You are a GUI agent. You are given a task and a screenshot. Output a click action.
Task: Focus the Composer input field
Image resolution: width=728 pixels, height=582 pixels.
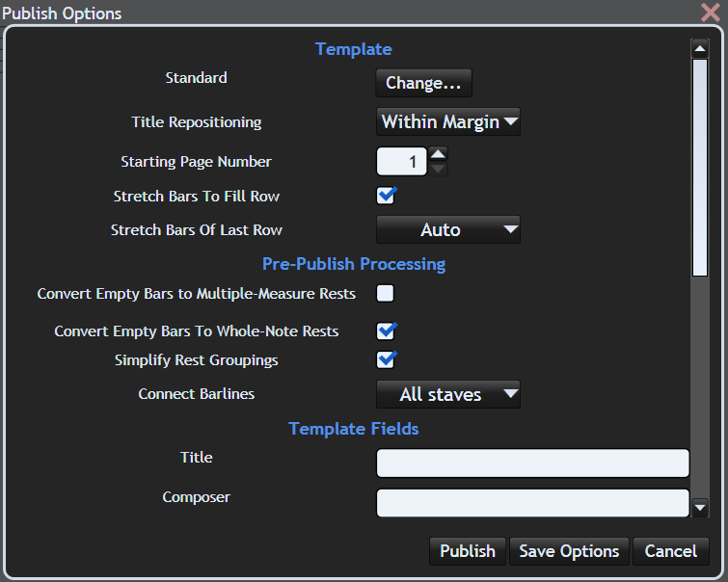click(532, 502)
